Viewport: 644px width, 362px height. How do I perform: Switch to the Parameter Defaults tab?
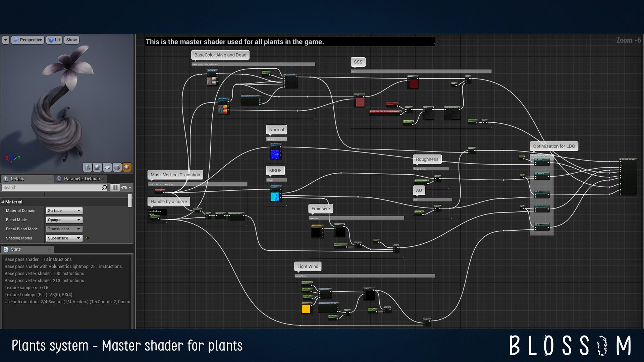click(80, 179)
